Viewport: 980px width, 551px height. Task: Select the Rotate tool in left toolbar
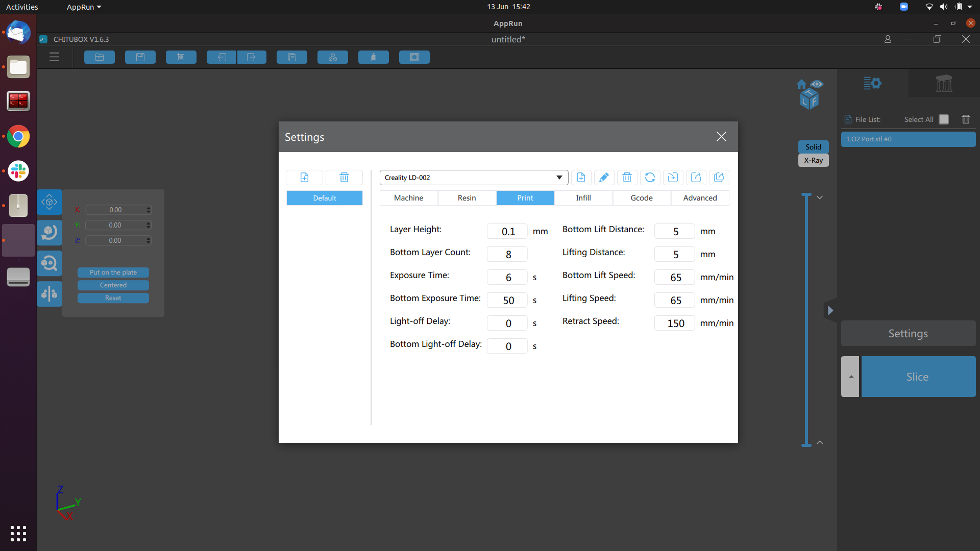(x=50, y=233)
